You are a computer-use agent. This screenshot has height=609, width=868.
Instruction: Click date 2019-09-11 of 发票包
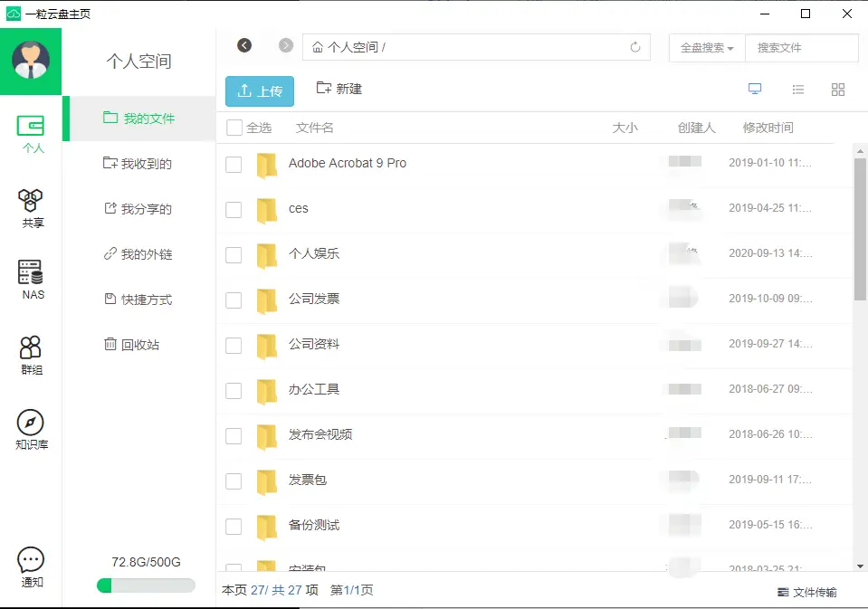770,480
